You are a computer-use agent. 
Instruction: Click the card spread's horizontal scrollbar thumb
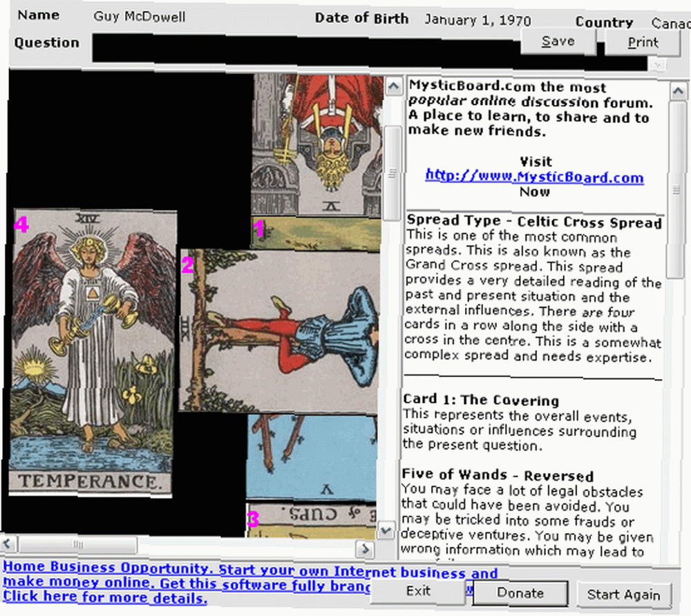[x=78, y=545]
